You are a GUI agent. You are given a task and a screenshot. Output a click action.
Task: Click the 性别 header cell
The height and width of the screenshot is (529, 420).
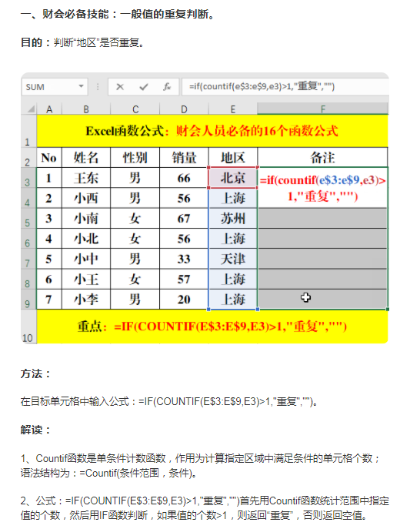[135, 158]
